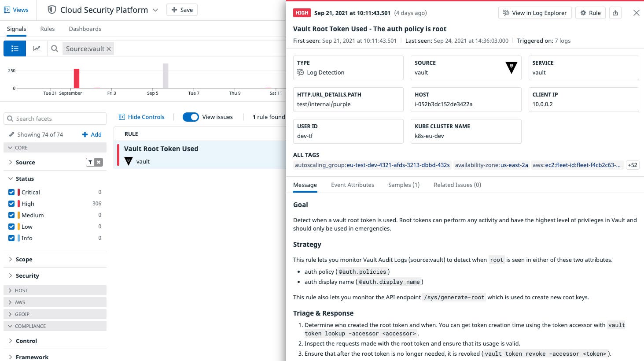Image resolution: width=644 pixels, height=361 pixels.
Task: Disable the High severity filter checkbox
Action: pyautogui.click(x=11, y=203)
